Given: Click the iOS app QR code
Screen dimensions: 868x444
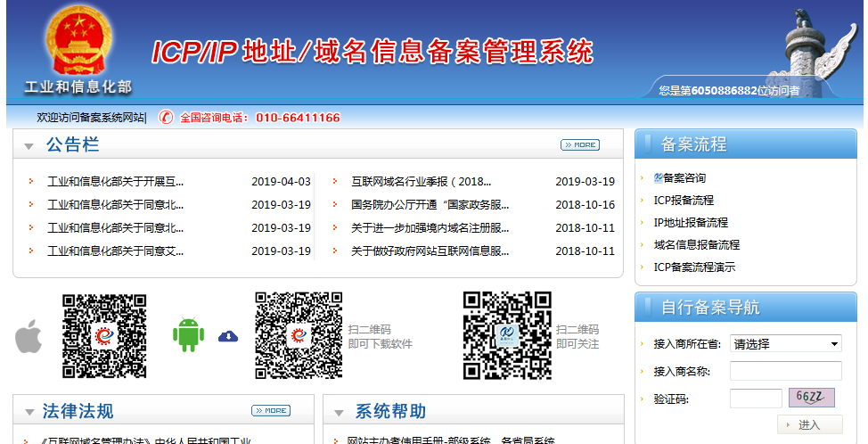Looking at the screenshot, I should click(x=104, y=336).
